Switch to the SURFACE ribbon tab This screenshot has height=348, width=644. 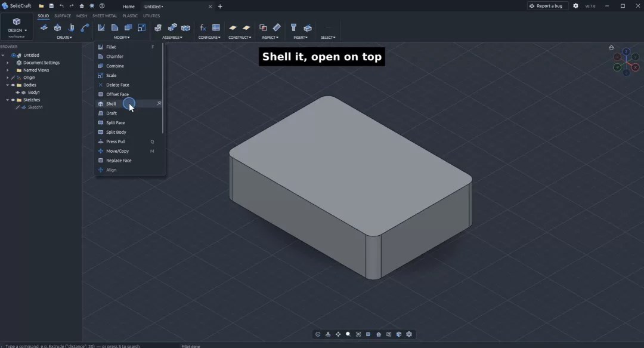[63, 16]
